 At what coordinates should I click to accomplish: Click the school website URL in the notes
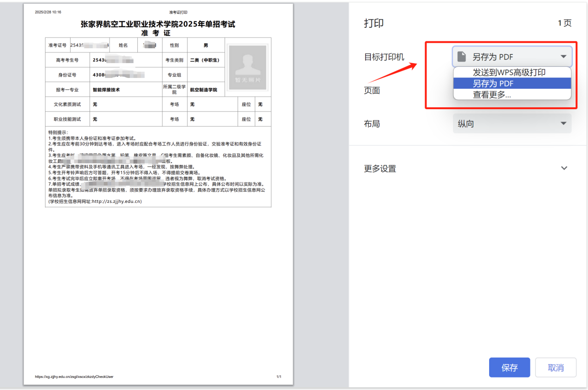point(116,201)
